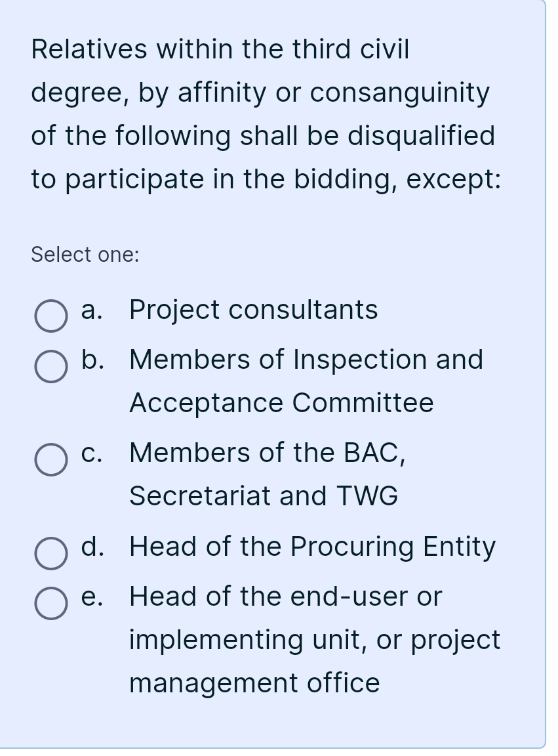This screenshot has height=756, width=558.
Task: Select the radio button for option b
Action: coord(50,366)
